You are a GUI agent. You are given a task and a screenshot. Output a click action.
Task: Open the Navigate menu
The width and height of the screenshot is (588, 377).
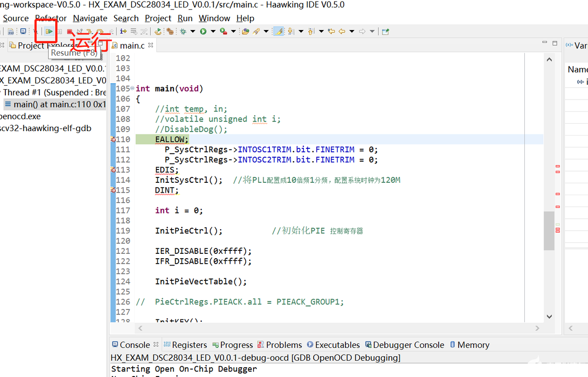click(x=90, y=18)
